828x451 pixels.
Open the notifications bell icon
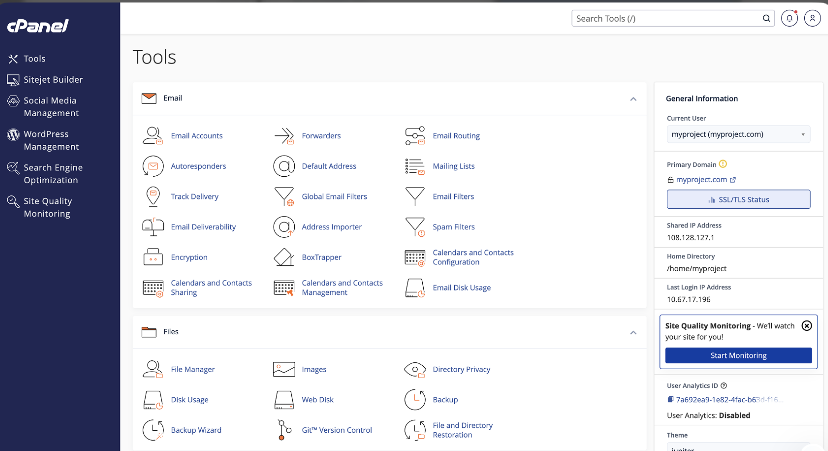[x=791, y=18]
